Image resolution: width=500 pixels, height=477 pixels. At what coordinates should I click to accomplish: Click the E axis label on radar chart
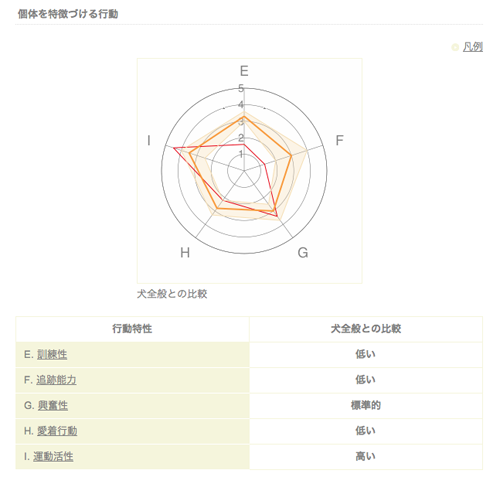244,71
